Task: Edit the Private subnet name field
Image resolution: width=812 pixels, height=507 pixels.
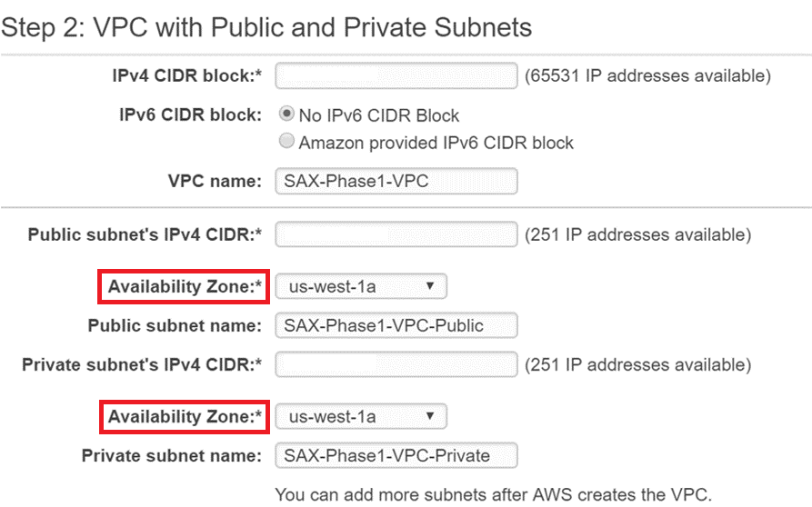Action: point(396,455)
